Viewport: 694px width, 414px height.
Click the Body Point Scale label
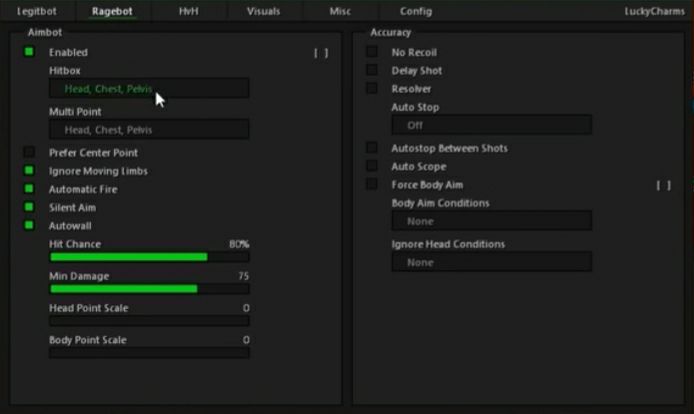pos(88,340)
